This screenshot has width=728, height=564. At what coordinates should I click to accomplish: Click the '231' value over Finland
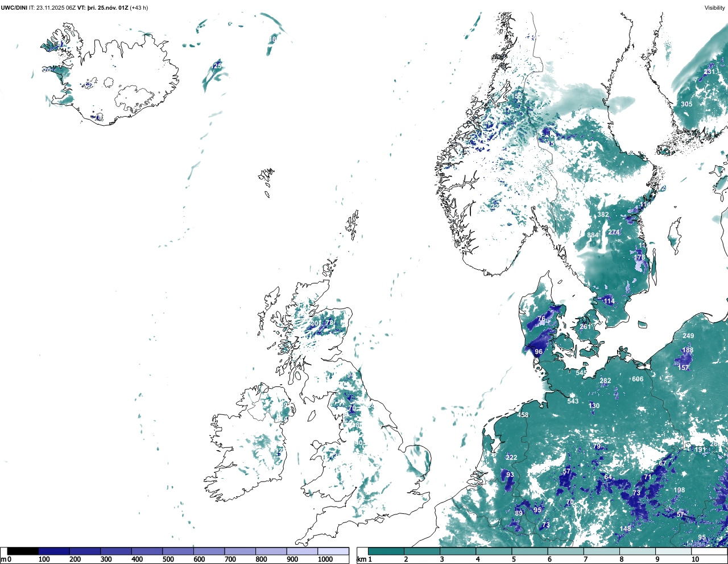[x=709, y=72]
